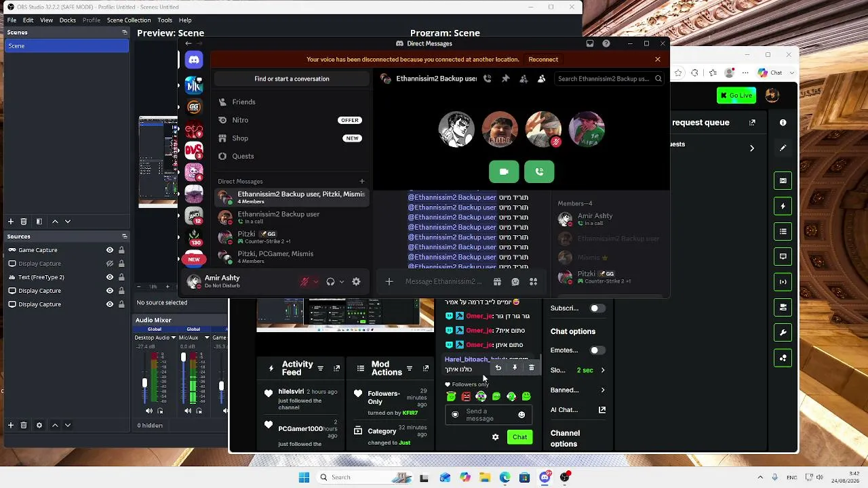Screen dimensions: 868x488
Task: Create new DM with plus next to Direct Messages
Action: (x=361, y=181)
